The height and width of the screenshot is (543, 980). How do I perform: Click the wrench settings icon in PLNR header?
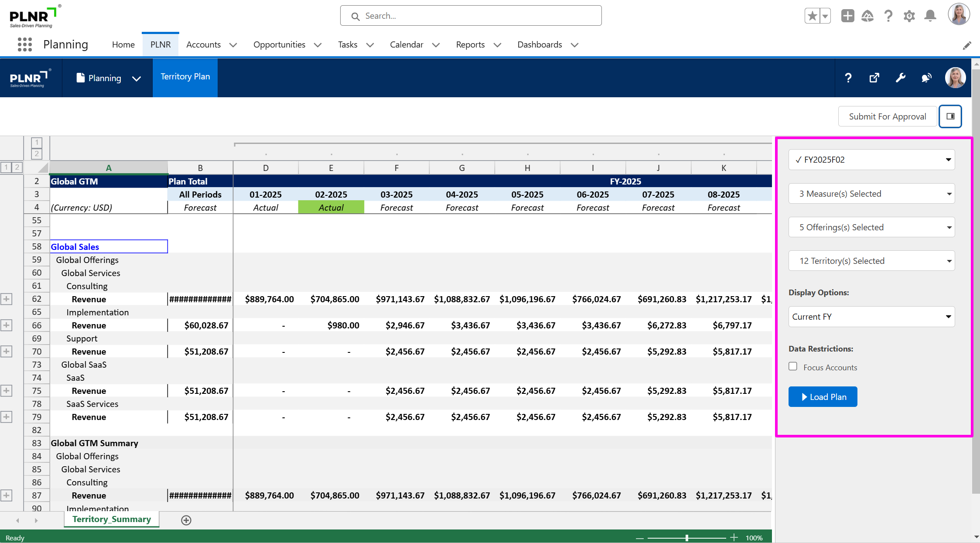coord(900,78)
